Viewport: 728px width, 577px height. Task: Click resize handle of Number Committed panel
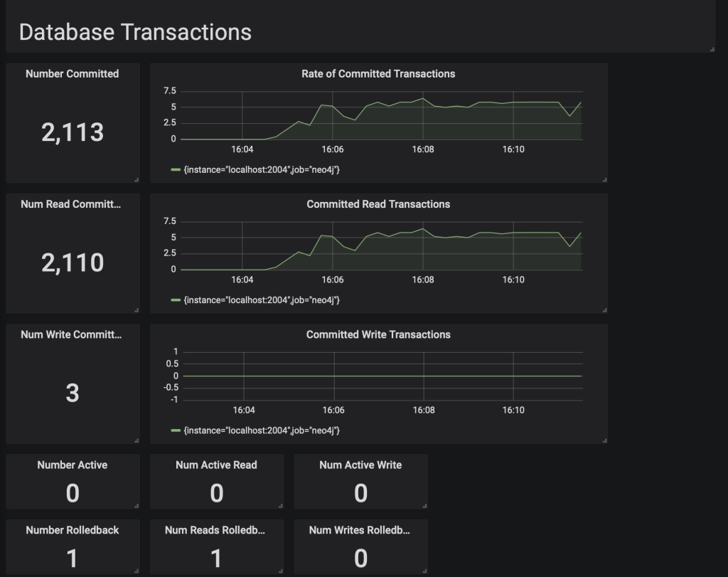click(136, 179)
